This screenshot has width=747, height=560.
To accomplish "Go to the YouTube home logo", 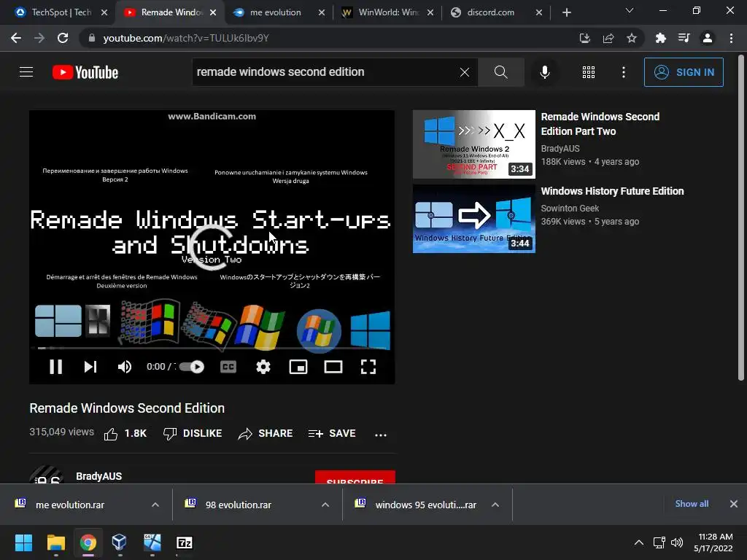I will coord(85,72).
